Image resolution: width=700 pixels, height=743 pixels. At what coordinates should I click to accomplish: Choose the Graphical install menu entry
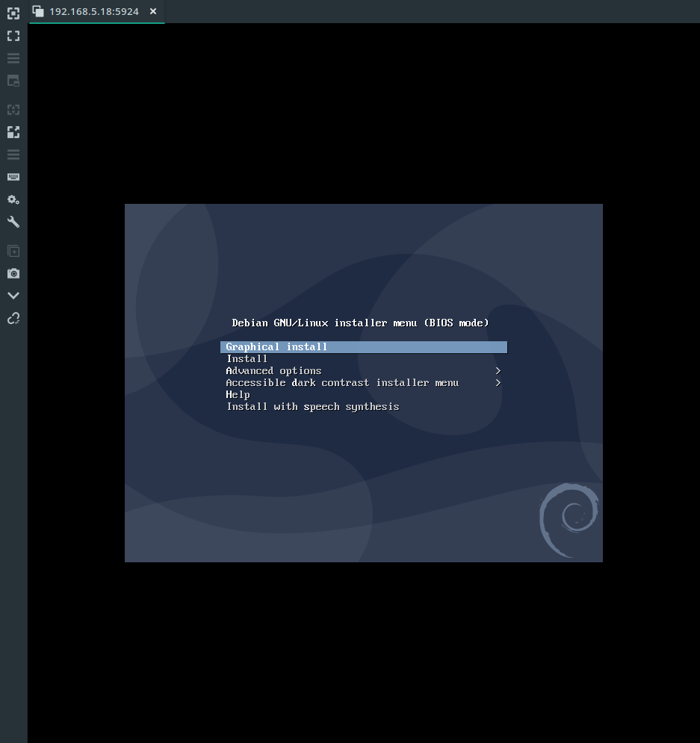tap(276, 346)
